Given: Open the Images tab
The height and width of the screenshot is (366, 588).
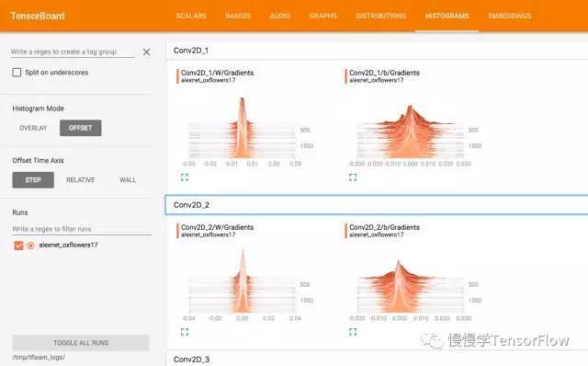Looking at the screenshot, I should [x=238, y=16].
